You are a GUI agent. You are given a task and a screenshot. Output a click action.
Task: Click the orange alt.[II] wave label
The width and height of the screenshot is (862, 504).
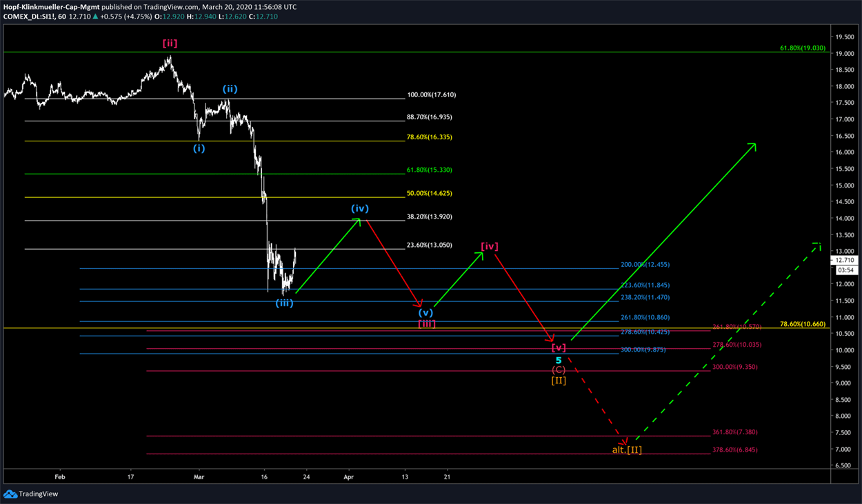coord(628,450)
